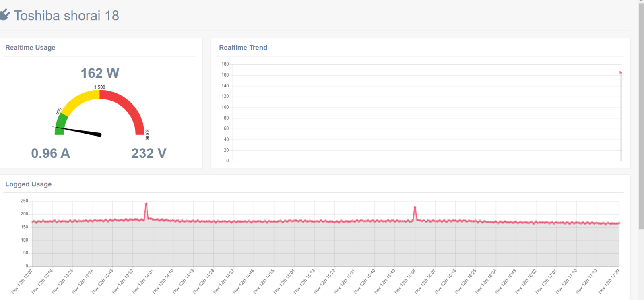Click the Nov 12th 14:01 axis label
644x300 pixels.
(143, 281)
